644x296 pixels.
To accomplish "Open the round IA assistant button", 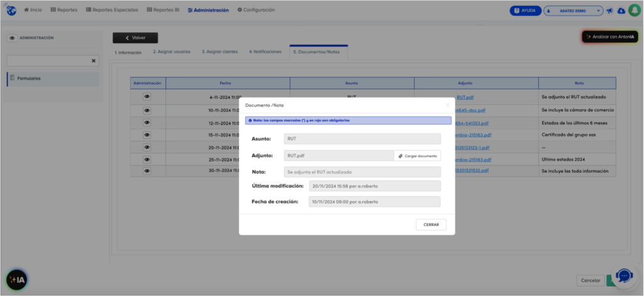I will (x=17, y=280).
